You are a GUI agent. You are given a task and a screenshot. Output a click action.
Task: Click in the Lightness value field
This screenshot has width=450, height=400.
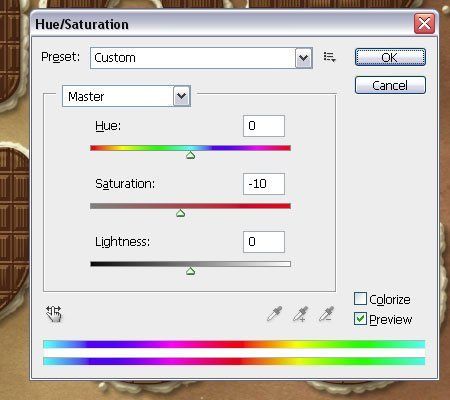[264, 242]
